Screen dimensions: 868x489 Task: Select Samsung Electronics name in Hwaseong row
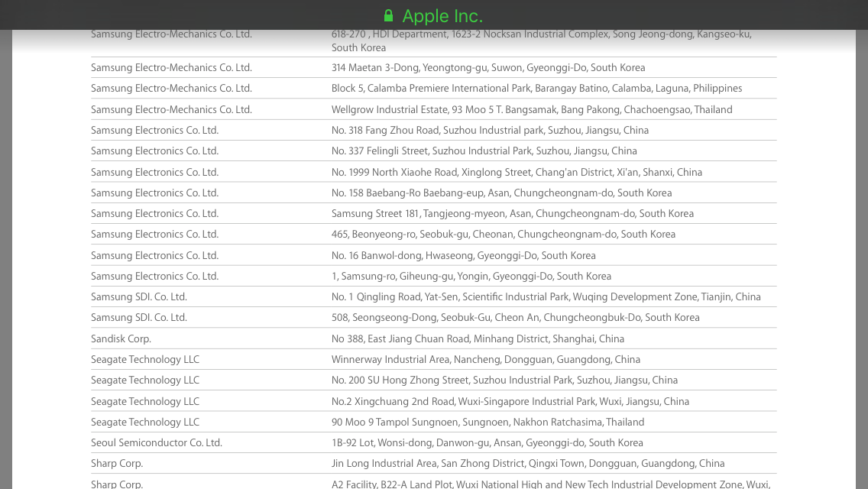(x=155, y=255)
